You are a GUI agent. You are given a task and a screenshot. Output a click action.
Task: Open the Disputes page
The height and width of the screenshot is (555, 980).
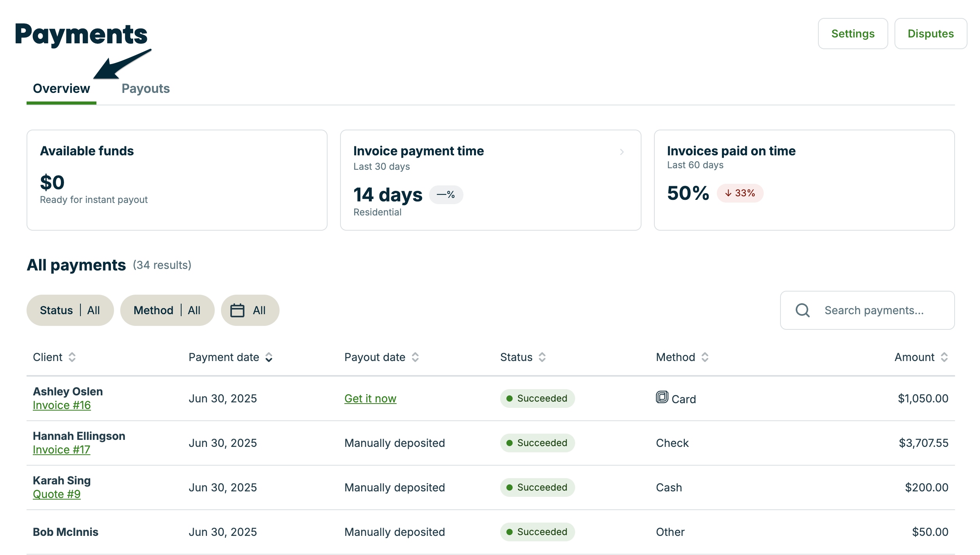coord(930,34)
